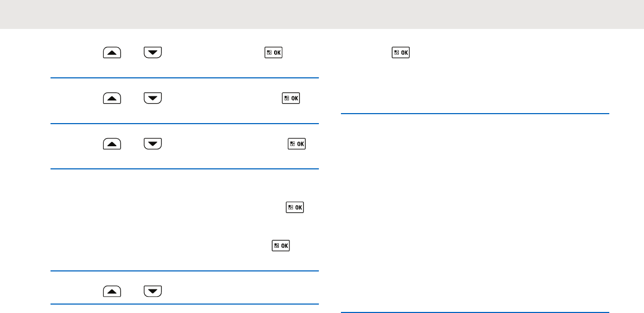
Task: Click the blue divider under the first left step
Action: pyautogui.click(x=185, y=78)
